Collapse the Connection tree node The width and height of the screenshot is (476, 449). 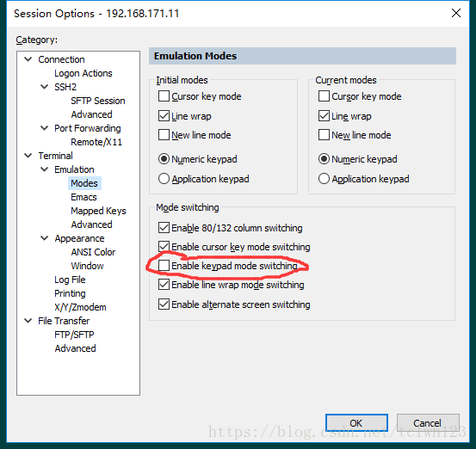[28, 59]
